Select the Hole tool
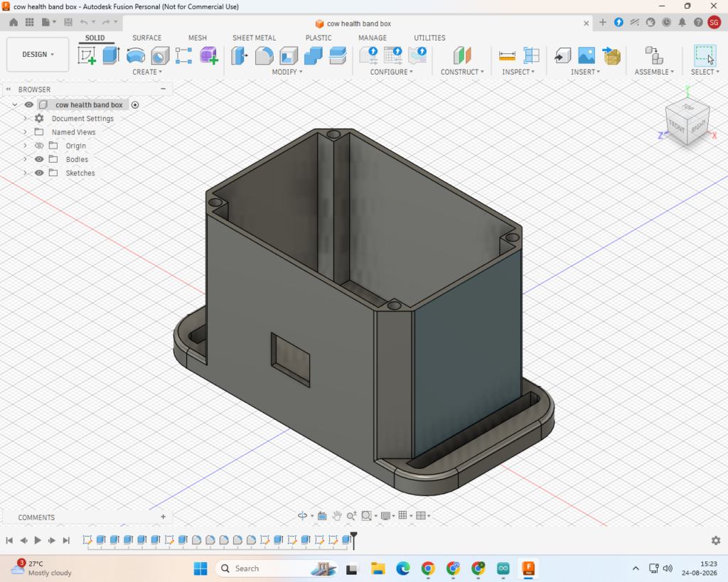This screenshot has width=728, height=582. click(160, 55)
